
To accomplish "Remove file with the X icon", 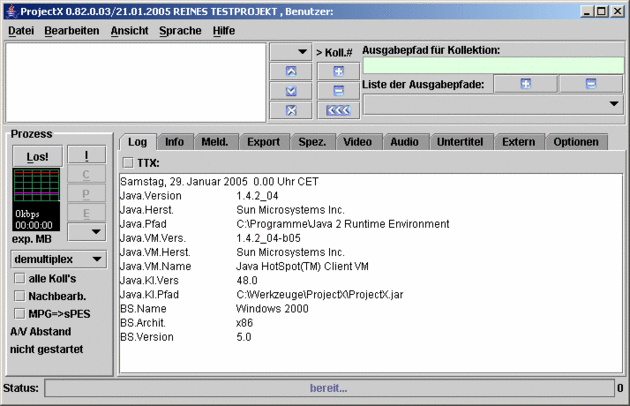I will tap(290, 109).
